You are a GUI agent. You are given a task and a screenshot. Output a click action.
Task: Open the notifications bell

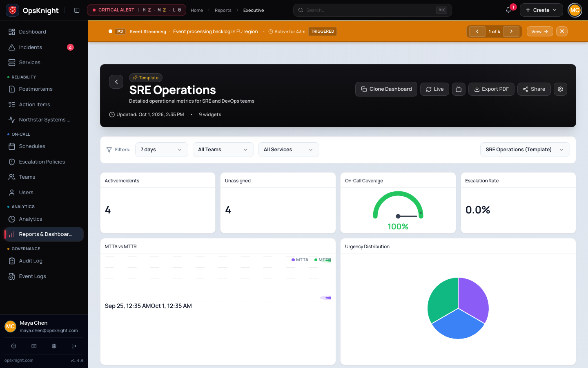tap(508, 10)
